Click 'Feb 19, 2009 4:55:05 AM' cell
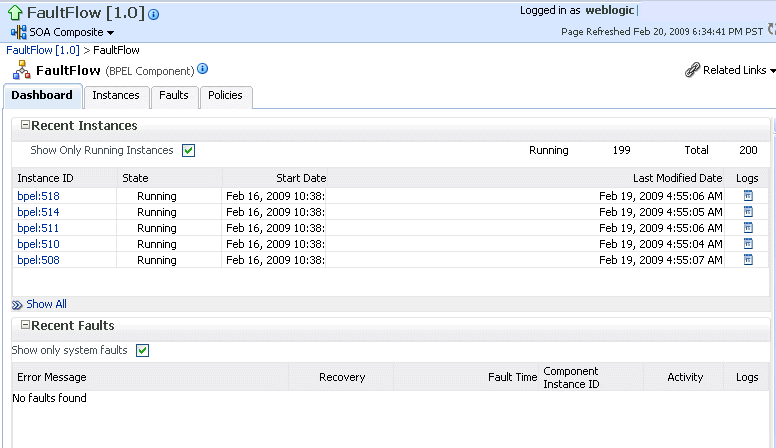This screenshot has height=448, width=776. 661,212
